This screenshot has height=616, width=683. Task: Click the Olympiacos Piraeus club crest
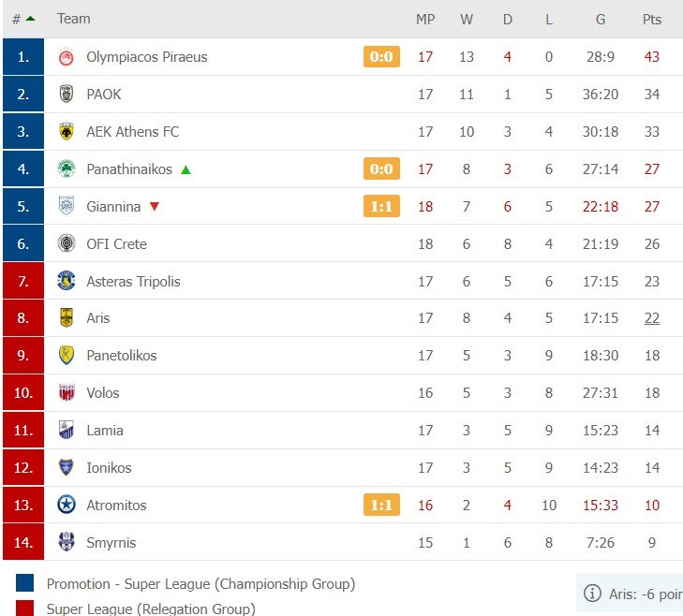[x=67, y=57]
